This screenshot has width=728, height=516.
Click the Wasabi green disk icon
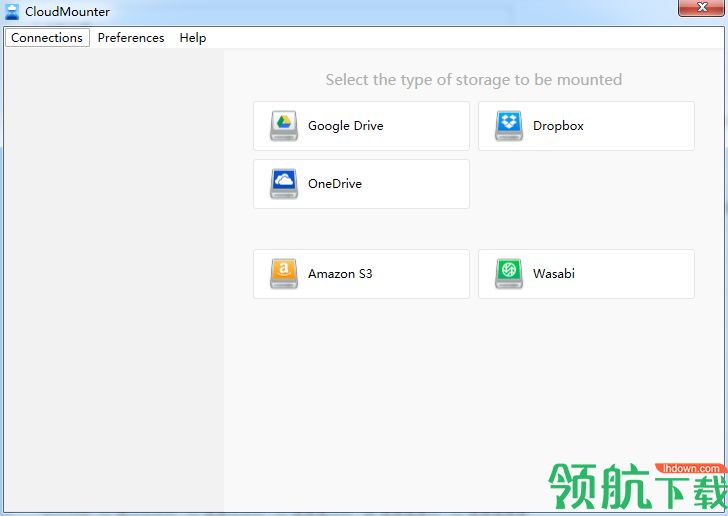pyautogui.click(x=509, y=274)
